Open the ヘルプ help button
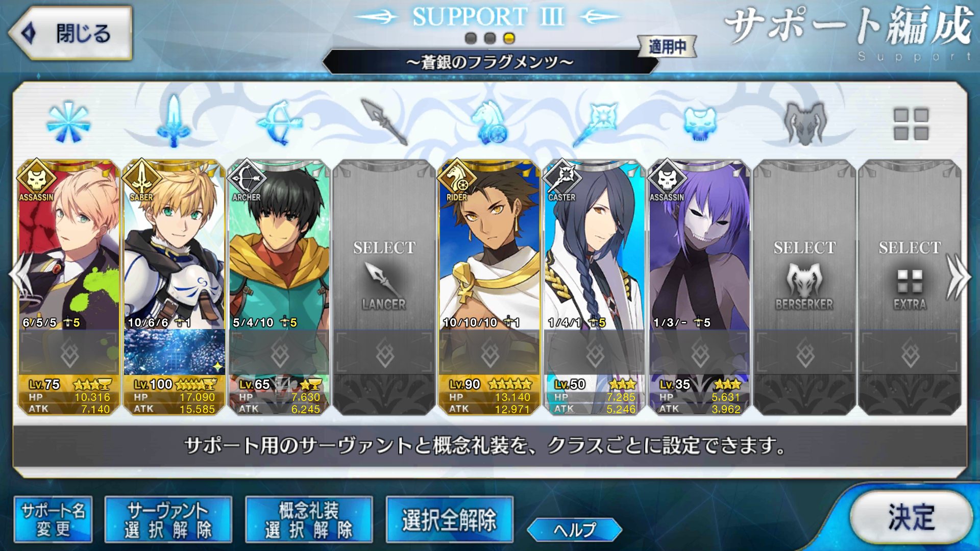Viewport: 980px width, 551px height. [574, 530]
